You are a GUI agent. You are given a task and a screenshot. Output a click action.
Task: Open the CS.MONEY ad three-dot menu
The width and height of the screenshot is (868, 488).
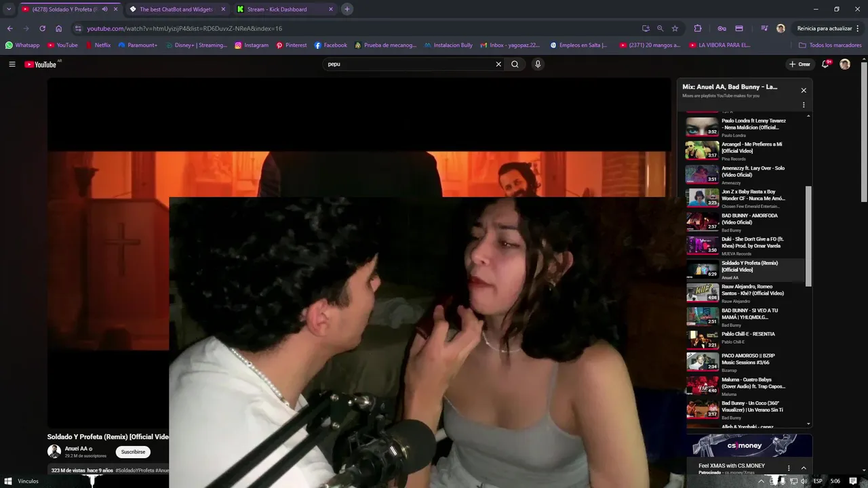click(x=788, y=468)
